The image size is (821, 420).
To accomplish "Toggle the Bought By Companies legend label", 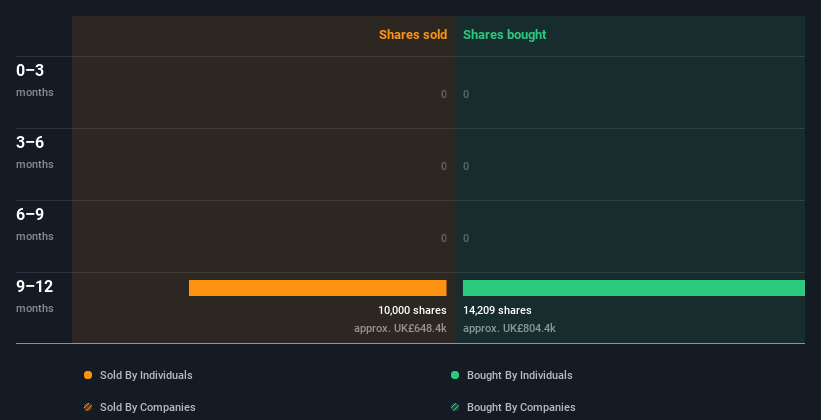I will [521, 407].
